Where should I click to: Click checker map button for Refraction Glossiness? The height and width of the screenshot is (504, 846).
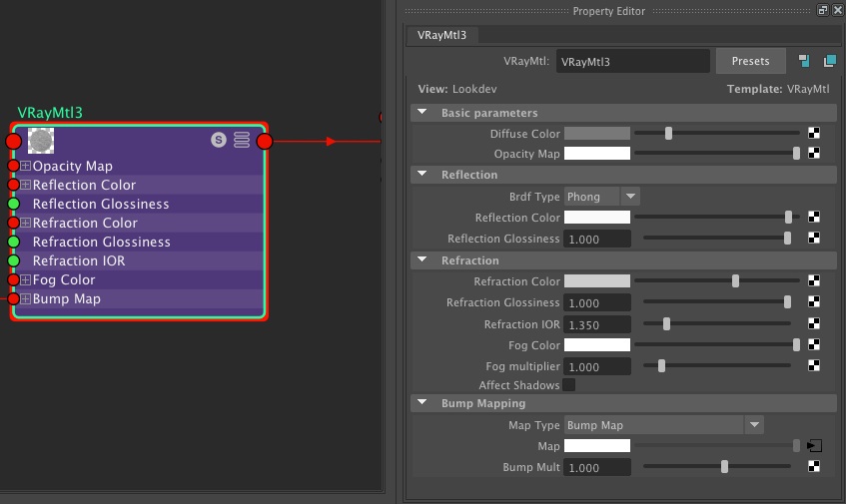point(814,301)
